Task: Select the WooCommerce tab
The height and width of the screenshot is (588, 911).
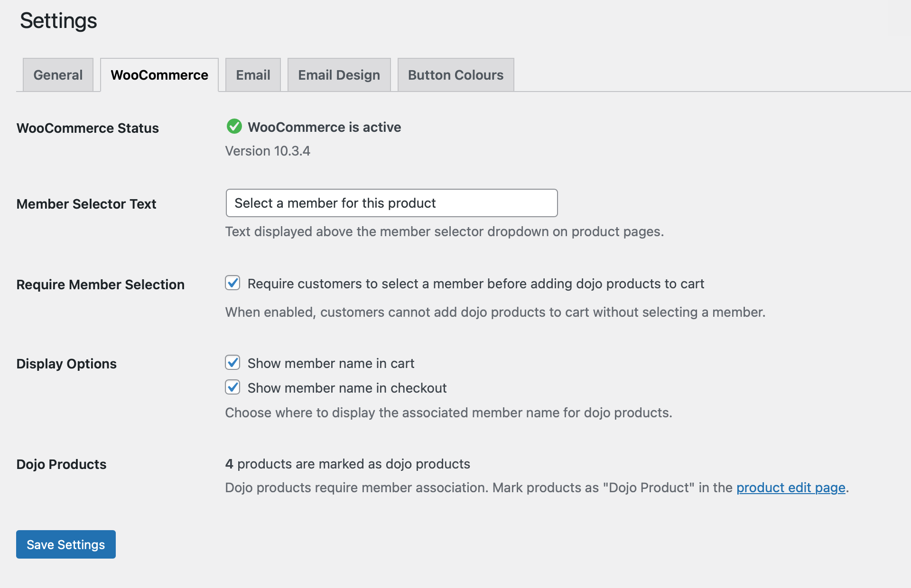Action: (x=159, y=74)
